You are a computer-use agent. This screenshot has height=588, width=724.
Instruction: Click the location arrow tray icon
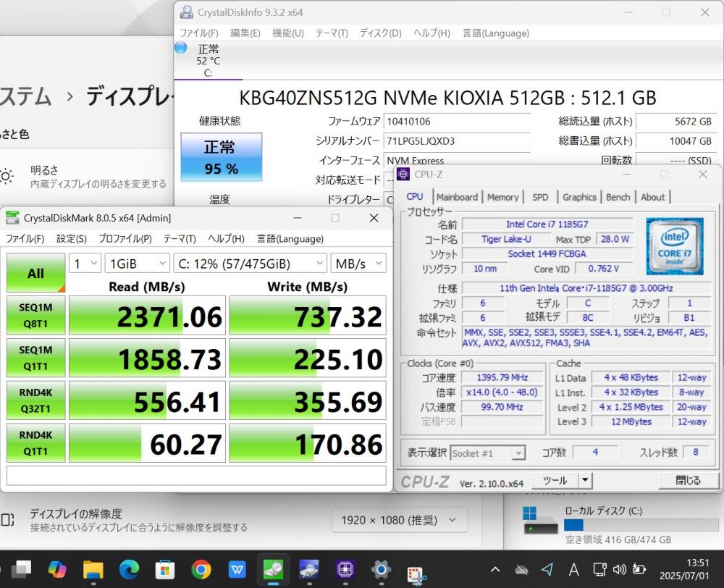(547, 569)
